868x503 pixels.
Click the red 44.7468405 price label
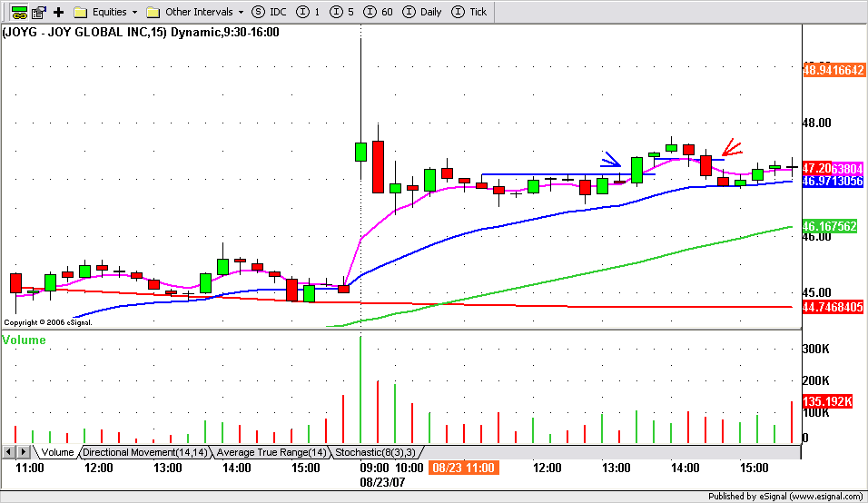pos(833,307)
